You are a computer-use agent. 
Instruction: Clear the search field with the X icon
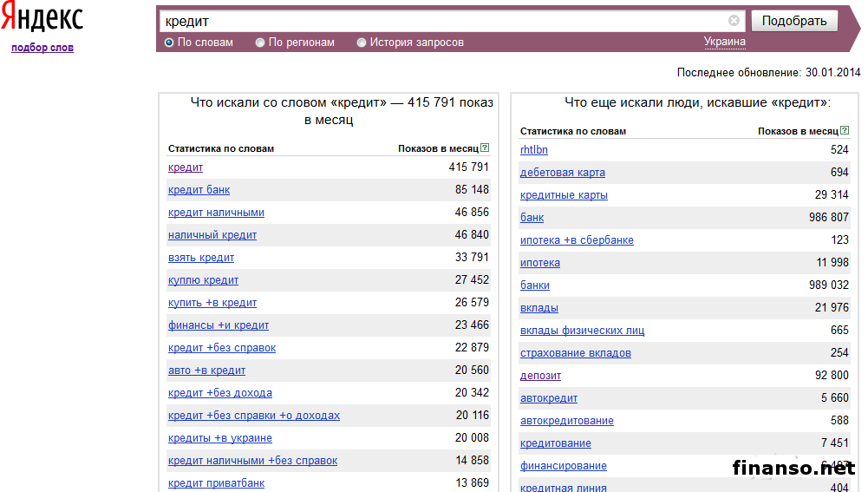pos(734,21)
